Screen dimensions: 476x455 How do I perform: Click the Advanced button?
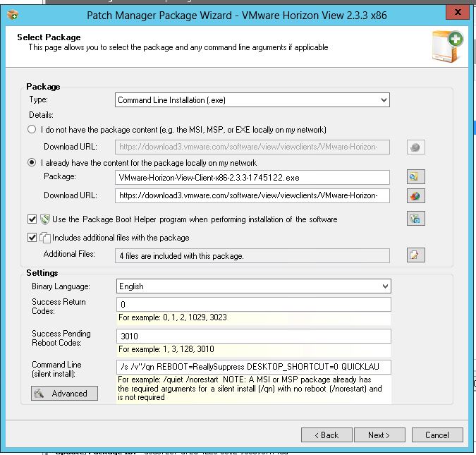(64, 394)
